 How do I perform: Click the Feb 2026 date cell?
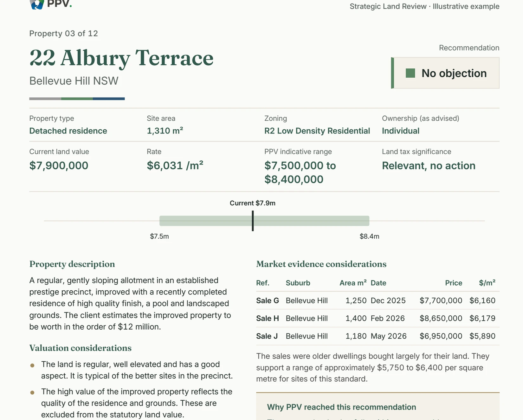(388, 318)
